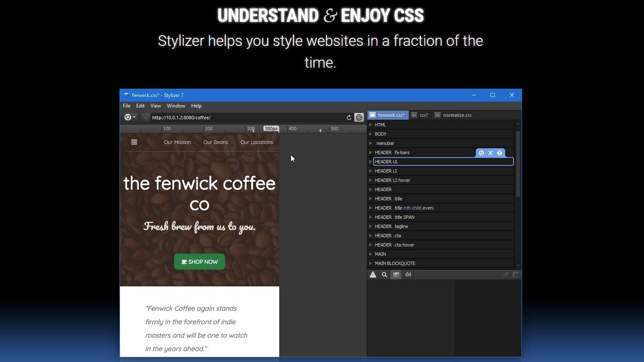644x362 pixels.
Task: Expand the HEADER LI:hover rule
Action: [371, 180]
